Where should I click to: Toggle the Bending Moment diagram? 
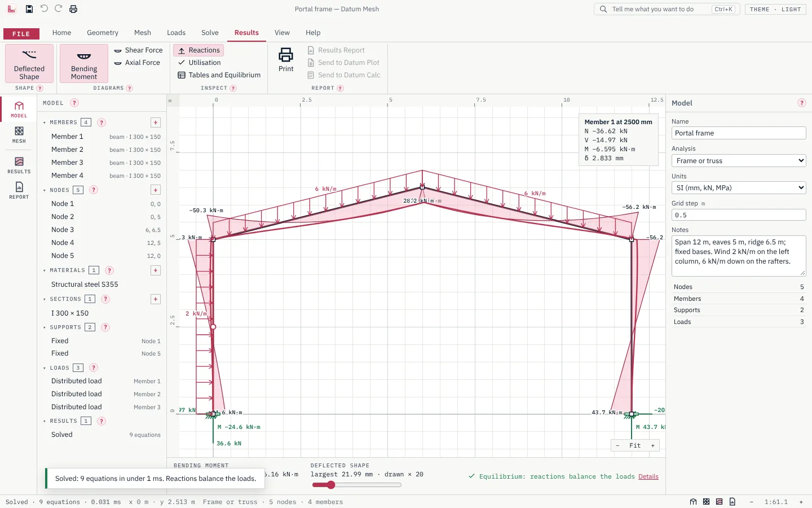[x=84, y=64]
